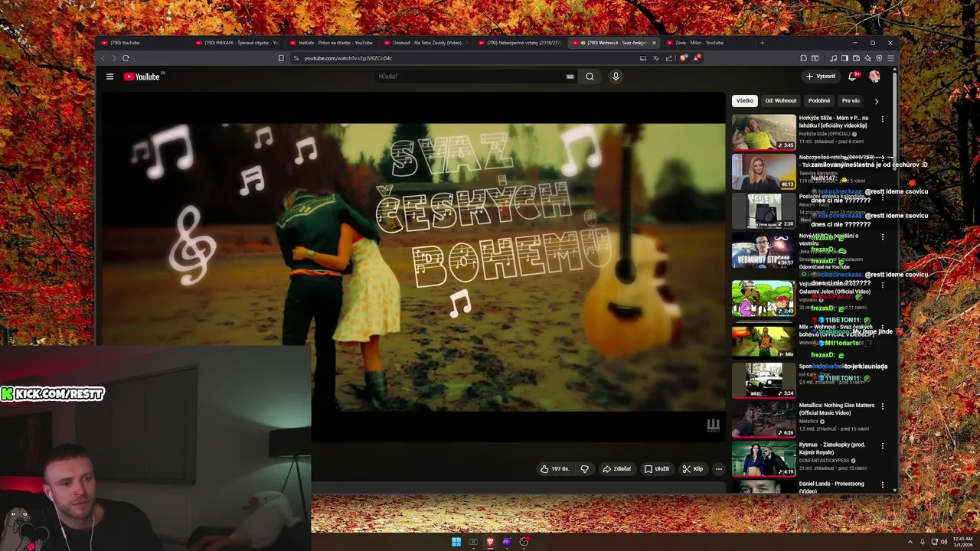Show more filter chips with the right chevron

877,101
